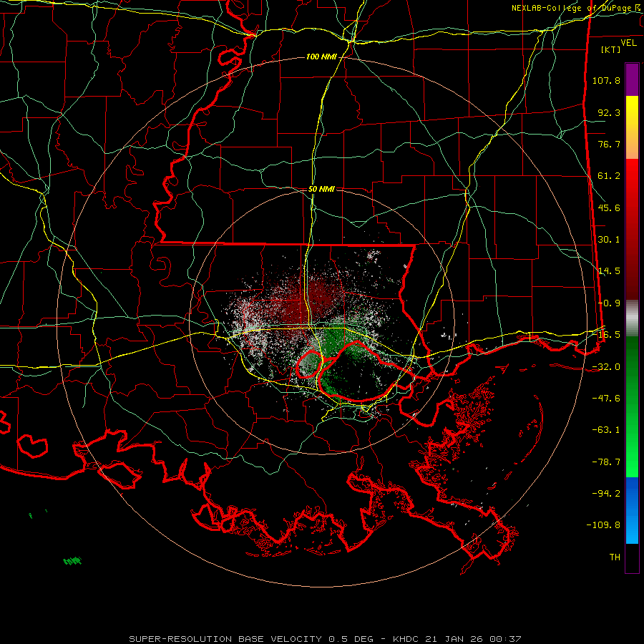644x644 pixels.
Task: Click the purple segment of the color bar
Action: click(632, 79)
